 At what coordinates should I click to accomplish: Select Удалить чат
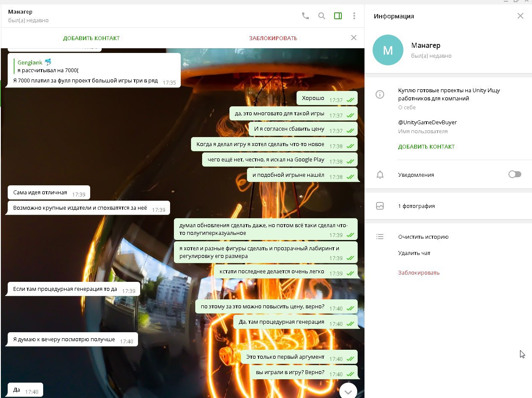tap(414, 253)
